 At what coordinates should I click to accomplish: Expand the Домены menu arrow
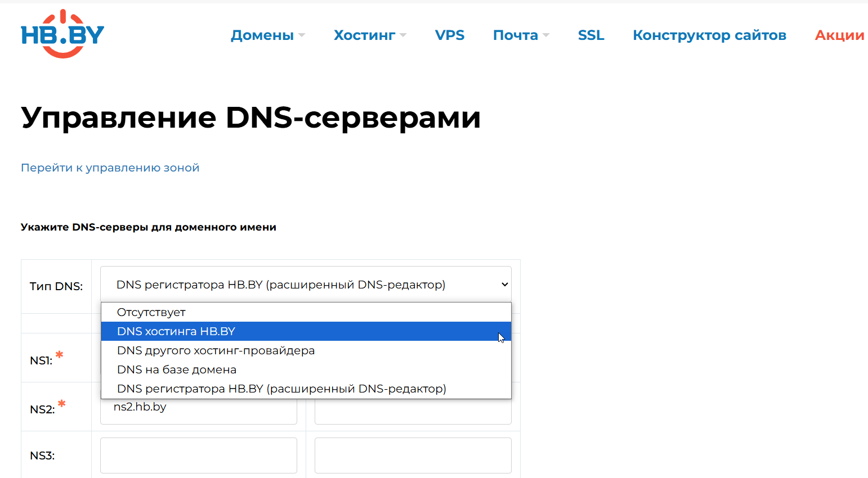coord(302,35)
